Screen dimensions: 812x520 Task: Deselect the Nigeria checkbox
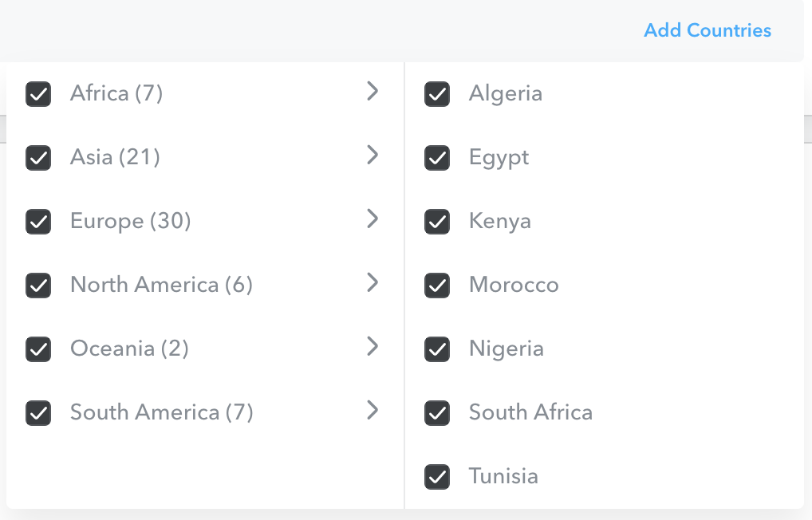437,349
